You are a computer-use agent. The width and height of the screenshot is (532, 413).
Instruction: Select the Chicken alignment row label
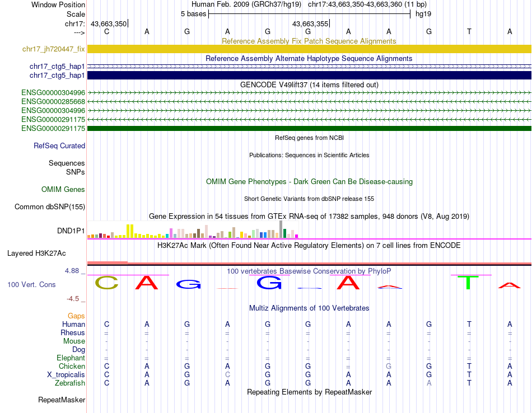point(72,366)
